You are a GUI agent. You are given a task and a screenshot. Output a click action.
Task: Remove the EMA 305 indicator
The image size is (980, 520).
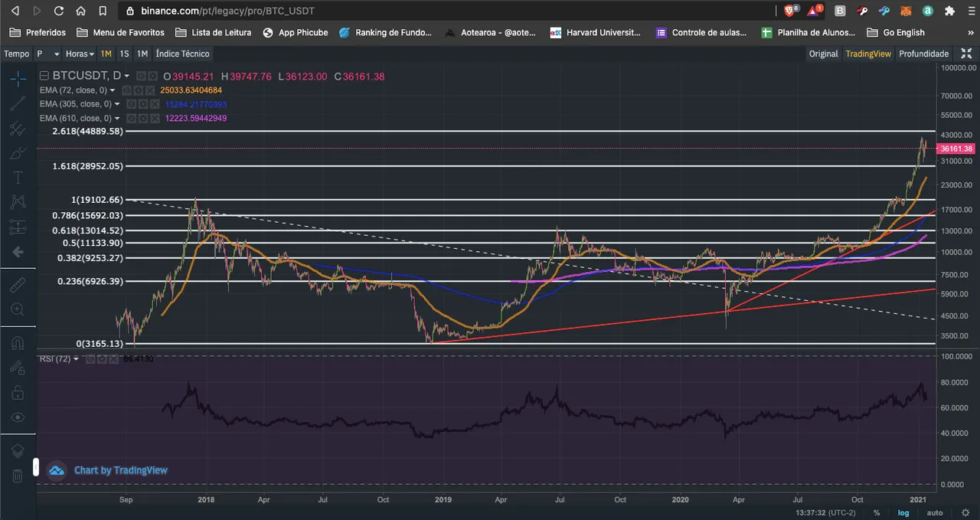tap(155, 104)
